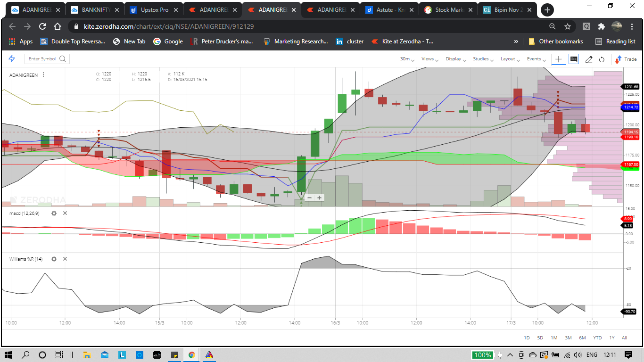Bookmark this page with star icon
The height and width of the screenshot is (362, 644).
click(x=568, y=27)
